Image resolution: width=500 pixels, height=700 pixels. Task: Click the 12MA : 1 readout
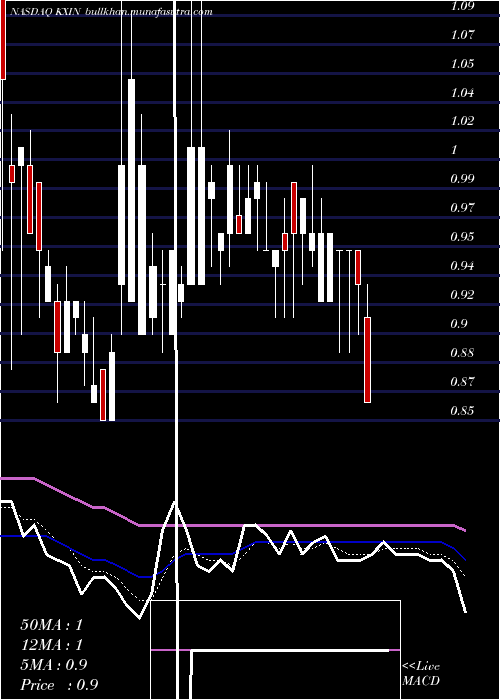point(52,645)
